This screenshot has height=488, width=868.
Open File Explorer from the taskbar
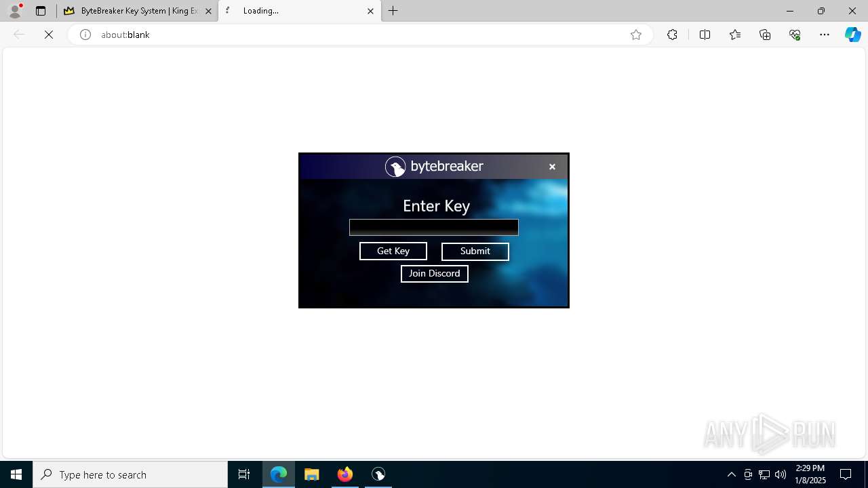point(312,474)
